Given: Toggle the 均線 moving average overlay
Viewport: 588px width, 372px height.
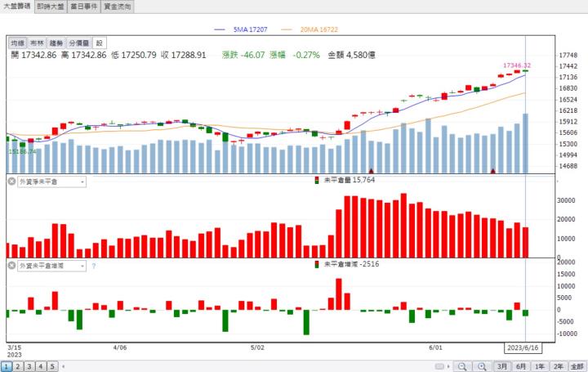Looking at the screenshot, I should [x=17, y=43].
